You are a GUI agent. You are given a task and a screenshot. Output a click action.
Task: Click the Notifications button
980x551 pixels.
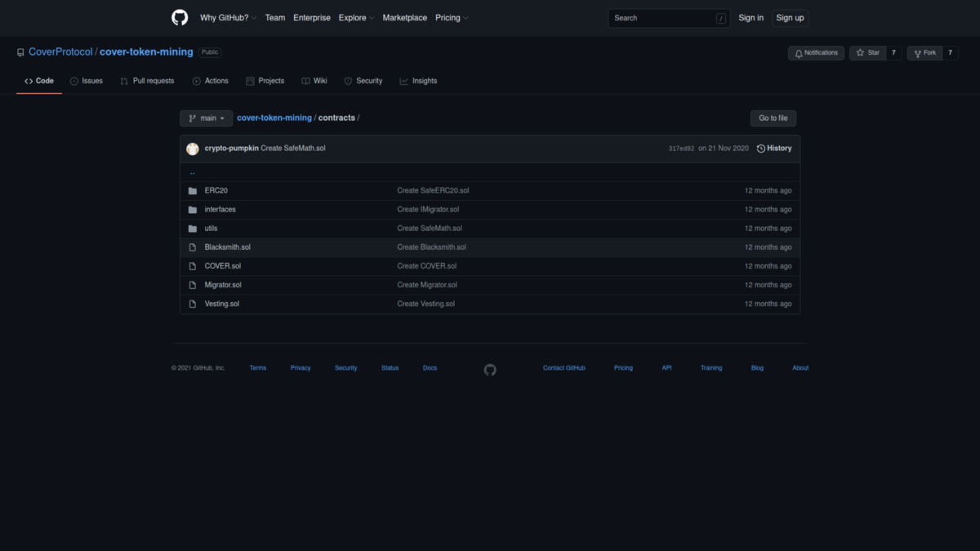pyautogui.click(x=816, y=53)
